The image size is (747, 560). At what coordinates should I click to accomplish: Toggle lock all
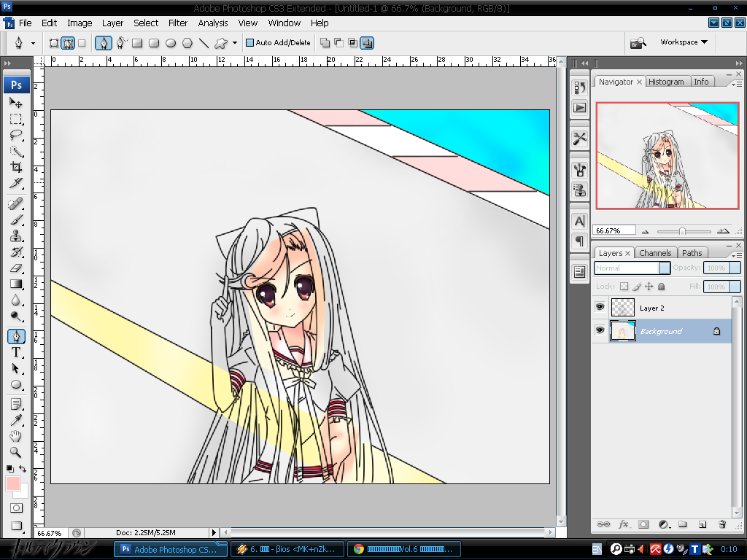(x=661, y=286)
